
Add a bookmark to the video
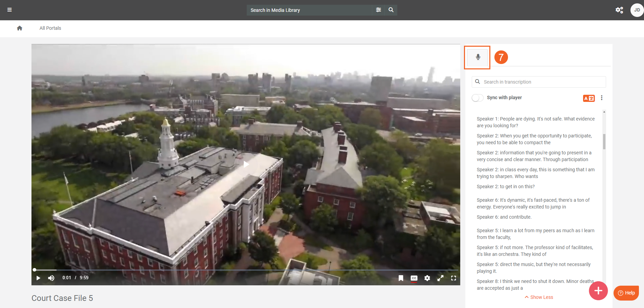(x=401, y=278)
